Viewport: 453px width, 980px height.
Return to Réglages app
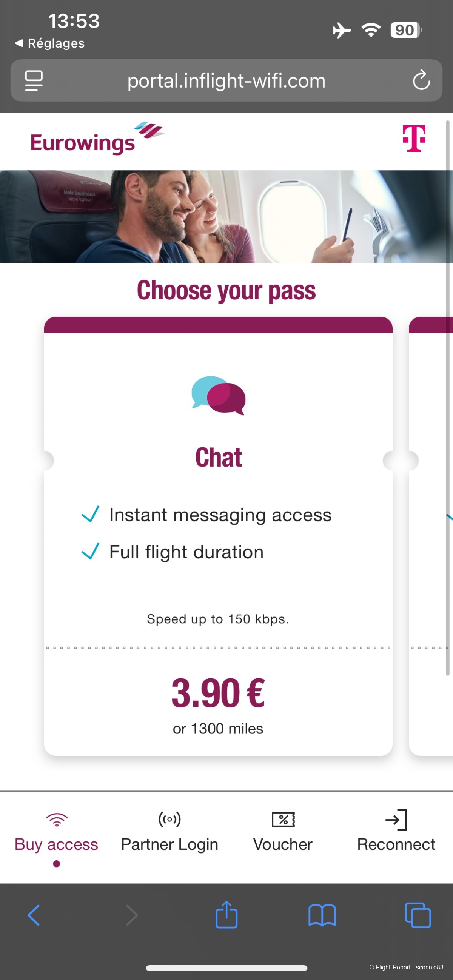[x=49, y=43]
